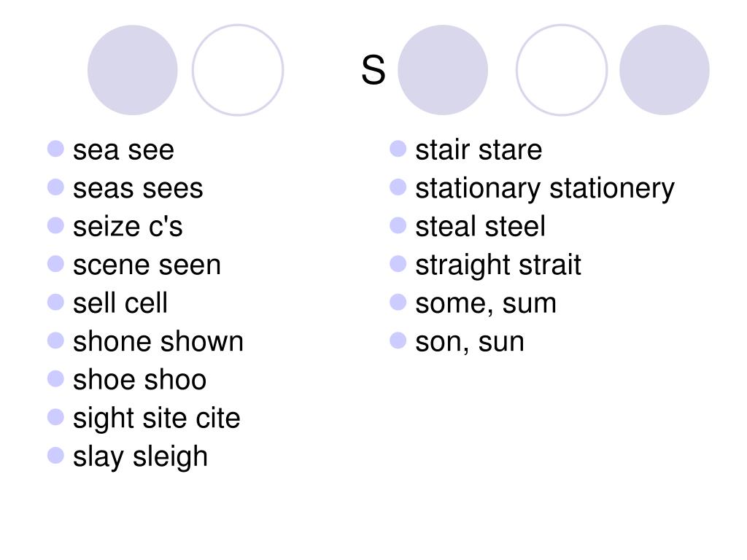Click the bullet beside 'seize c's'
This screenshot has height=560, width=747.
(55, 225)
